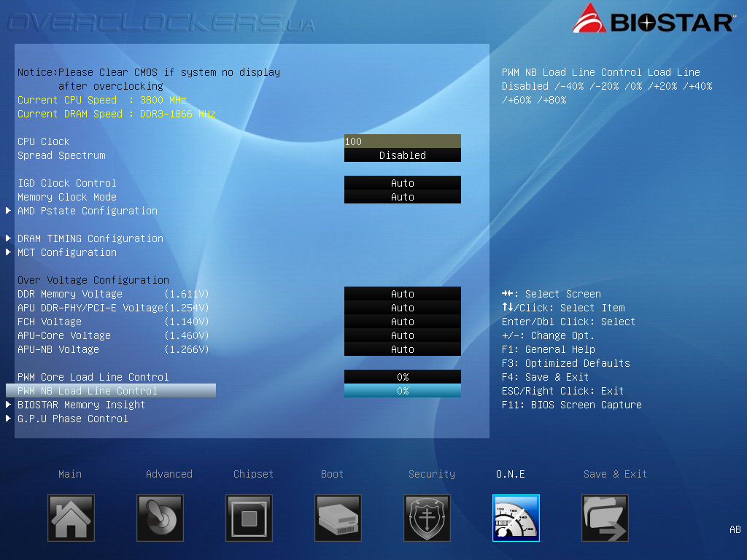The width and height of the screenshot is (747, 560).
Task: Expand the BIOSTAR Memory Insight arrow
Action: [x=8, y=404]
